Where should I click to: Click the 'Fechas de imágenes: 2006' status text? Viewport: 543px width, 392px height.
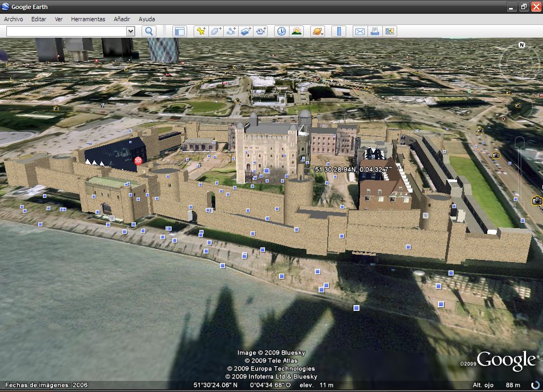click(47, 385)
